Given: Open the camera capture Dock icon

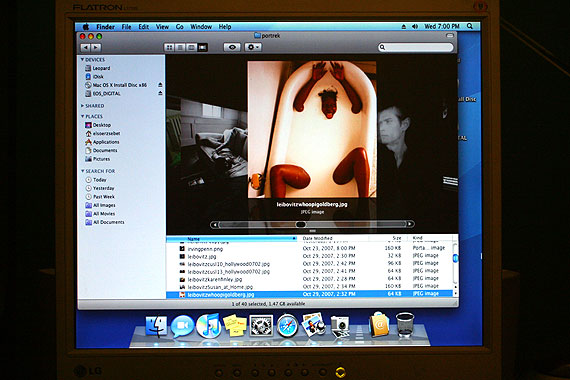Looking at the screenshot, I should 340,327.
